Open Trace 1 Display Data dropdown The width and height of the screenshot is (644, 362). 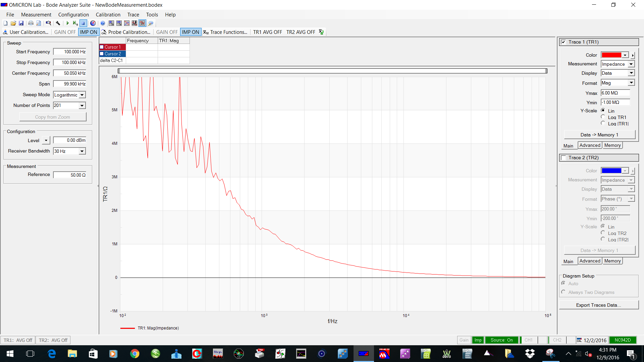coord(631,73)
